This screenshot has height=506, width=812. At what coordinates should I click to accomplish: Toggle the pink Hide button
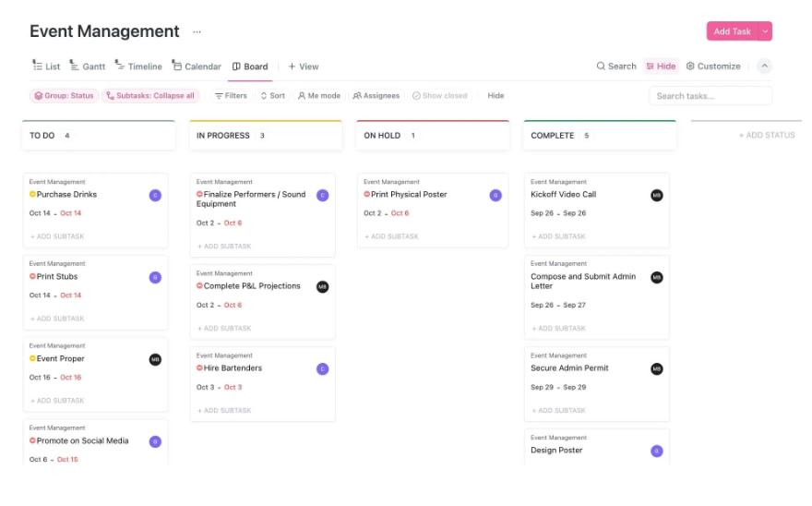pos(661,66)
